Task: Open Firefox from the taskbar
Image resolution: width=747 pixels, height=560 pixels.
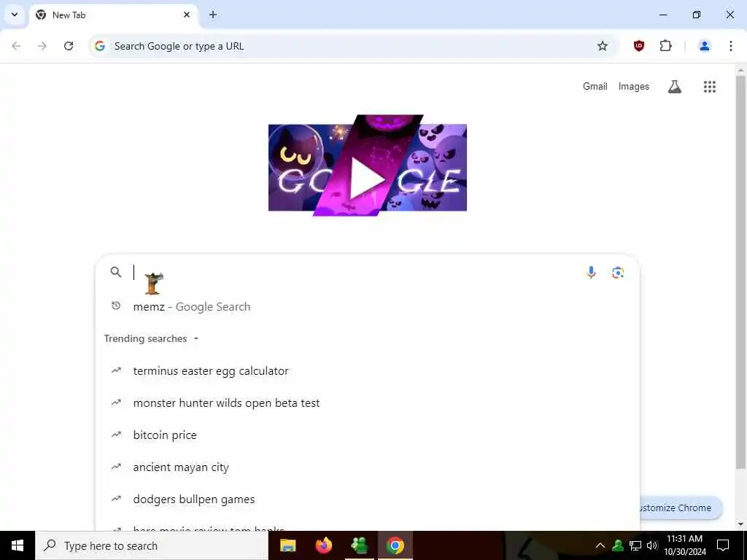Action: point(323,545)
